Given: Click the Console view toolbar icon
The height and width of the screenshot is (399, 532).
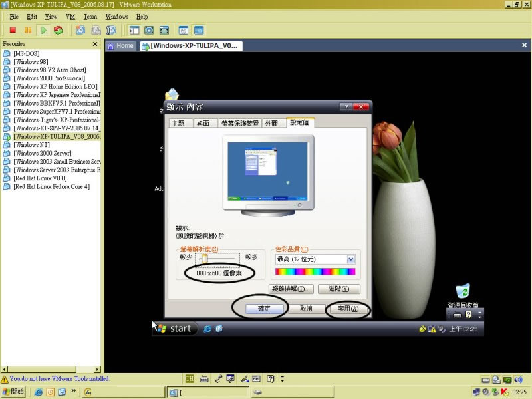Looking at the screenshot, I should point(199,30).
